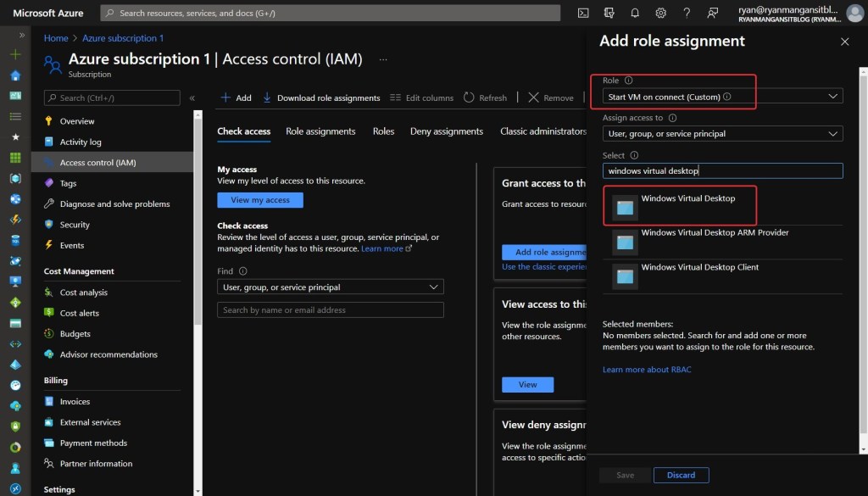Open the Help question mark icon

687,13
